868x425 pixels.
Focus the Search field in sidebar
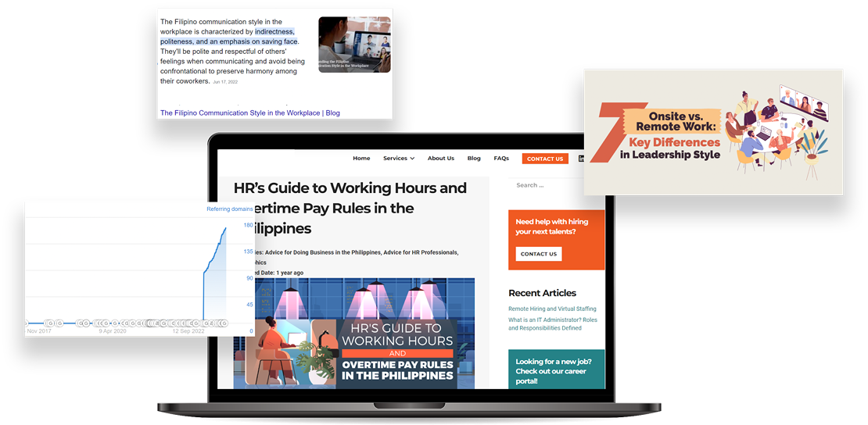tap(547, 185)
